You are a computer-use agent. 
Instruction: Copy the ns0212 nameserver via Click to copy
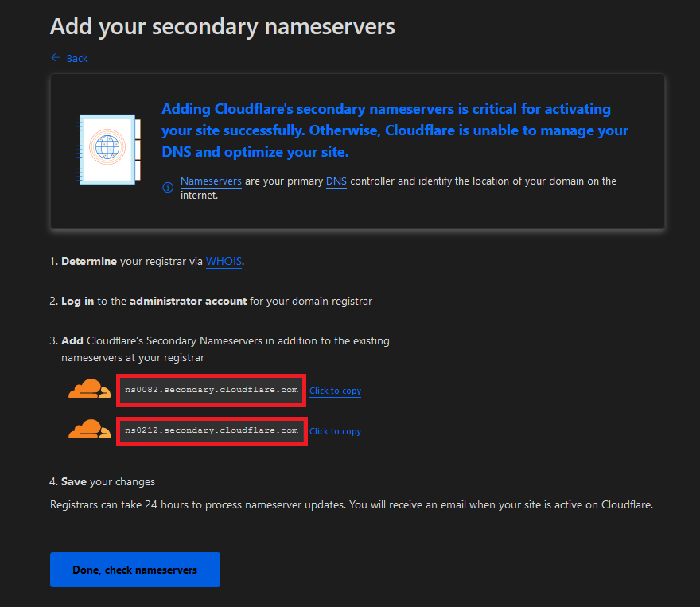click(x=335, y=431)
